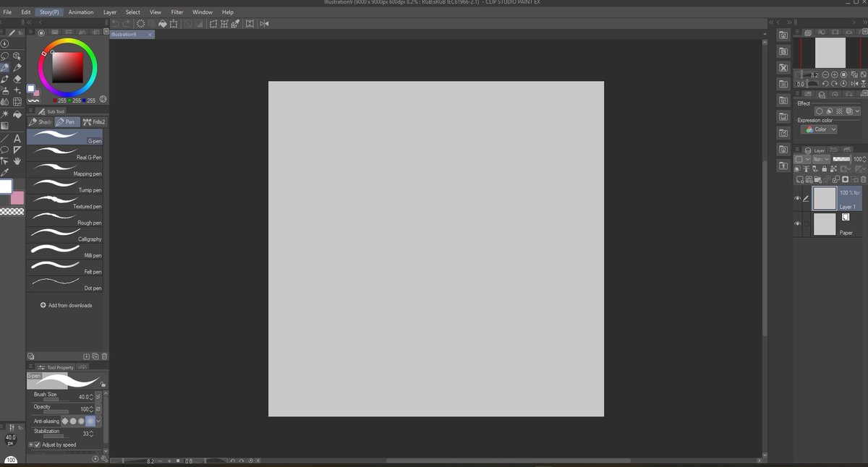Screen dimensions: 868x467
Task: Open the Window menu
Action: click(203, 12)
